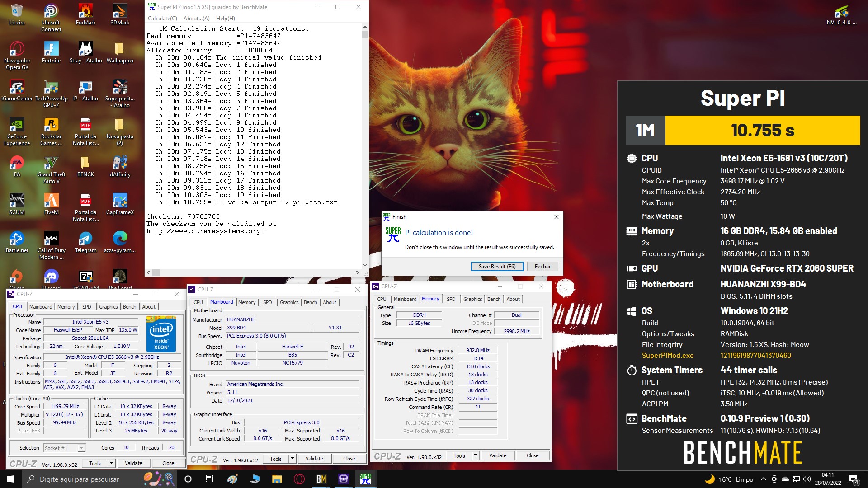The height and width of the screenshot is (488, 868).
Task: Launch Call of Duty Modern shortcut
Action: (x=51, y=245)
